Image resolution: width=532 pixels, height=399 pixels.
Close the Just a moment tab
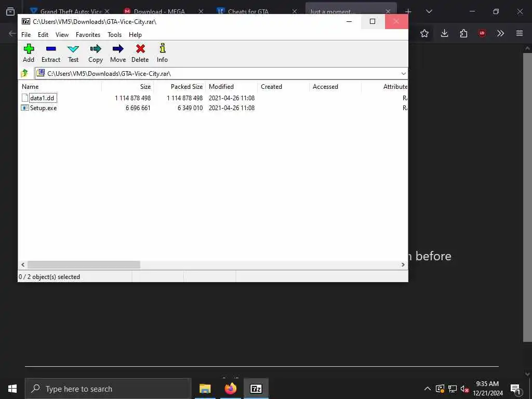tap(388, 11)
